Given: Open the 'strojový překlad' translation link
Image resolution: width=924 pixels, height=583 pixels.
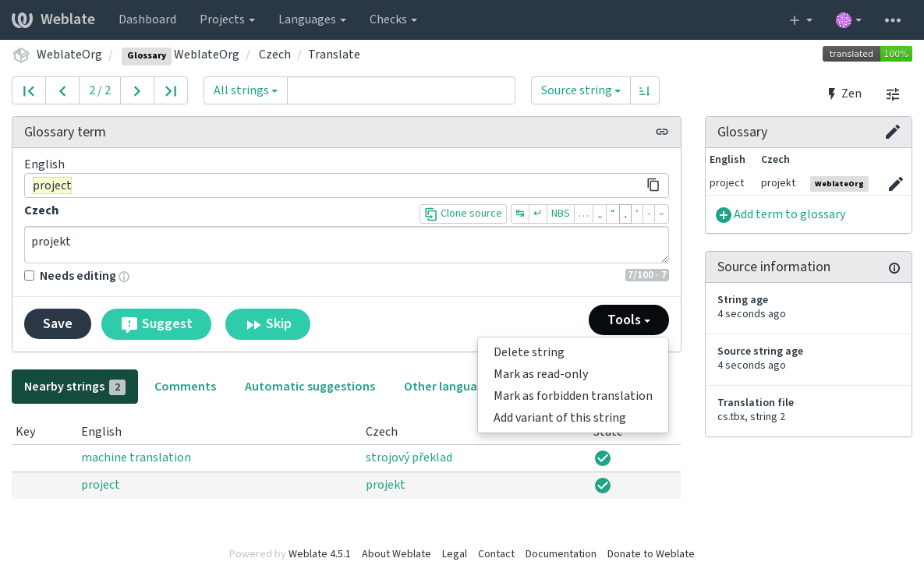Looking at the screenshot, I should point(409,458).
